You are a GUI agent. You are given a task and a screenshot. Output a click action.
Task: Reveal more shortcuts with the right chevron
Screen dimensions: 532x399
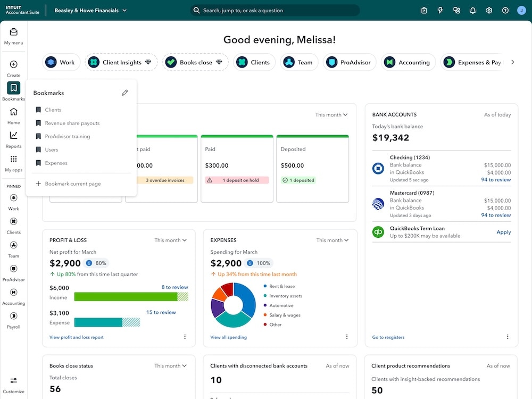coord(512,62)
